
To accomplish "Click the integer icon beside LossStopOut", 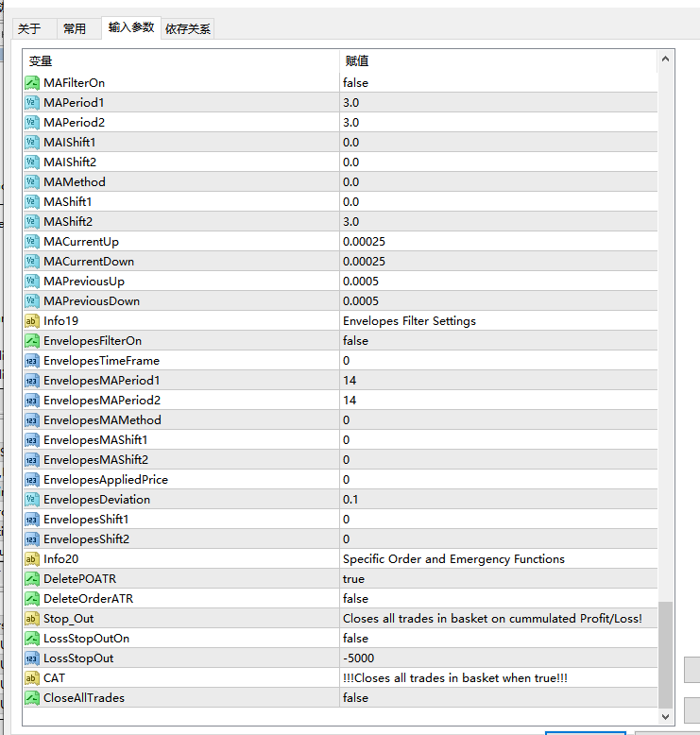I will tap(32, 658).
